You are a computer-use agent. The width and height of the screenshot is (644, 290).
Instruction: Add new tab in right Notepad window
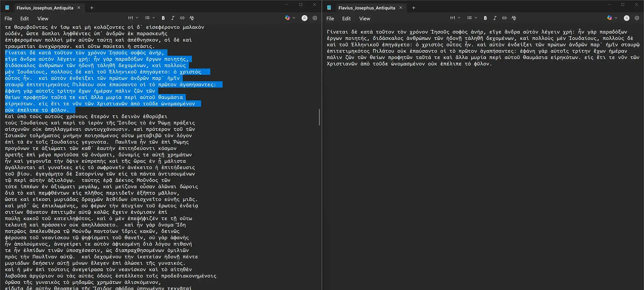click(x=414, y=8)
